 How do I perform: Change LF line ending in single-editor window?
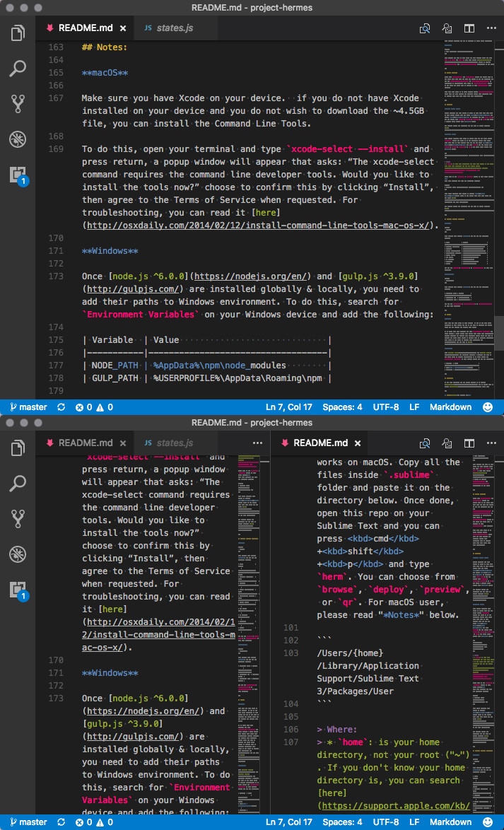[414, 407]
